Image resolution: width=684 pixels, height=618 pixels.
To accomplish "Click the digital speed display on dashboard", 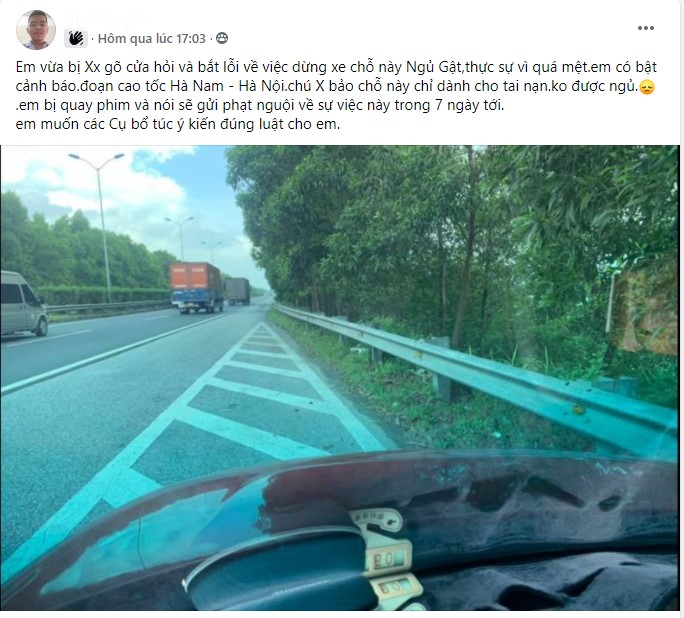I will 390,559.
